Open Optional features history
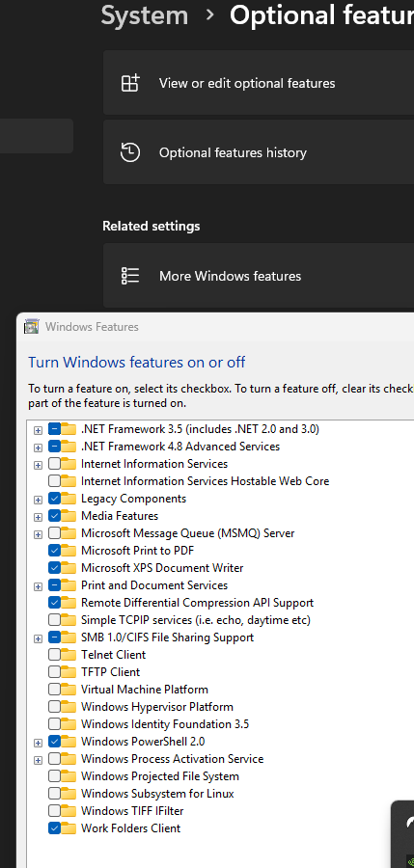The width and height of the screenshot is (414, 868). [259, 152]
